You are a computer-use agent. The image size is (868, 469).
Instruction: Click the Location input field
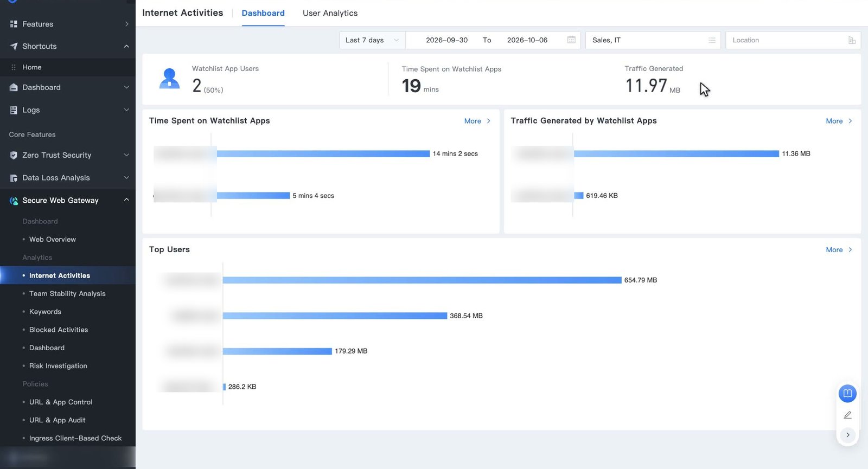click(x=793, y=40)
